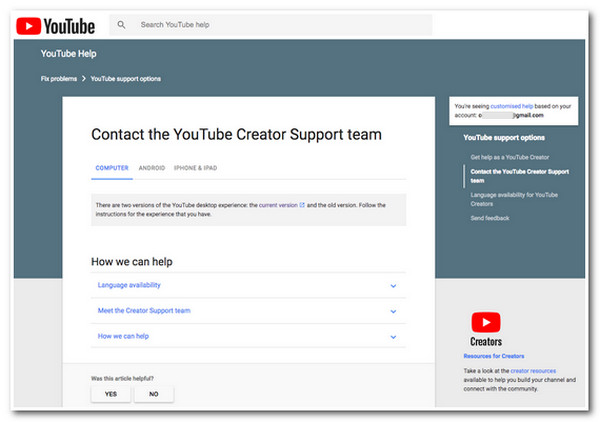
Task: Follow the creator resources link
Action: [533, 371]
